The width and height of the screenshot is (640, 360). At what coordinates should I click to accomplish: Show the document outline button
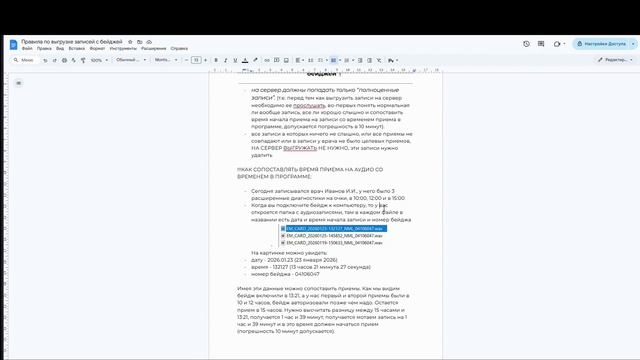18,83
